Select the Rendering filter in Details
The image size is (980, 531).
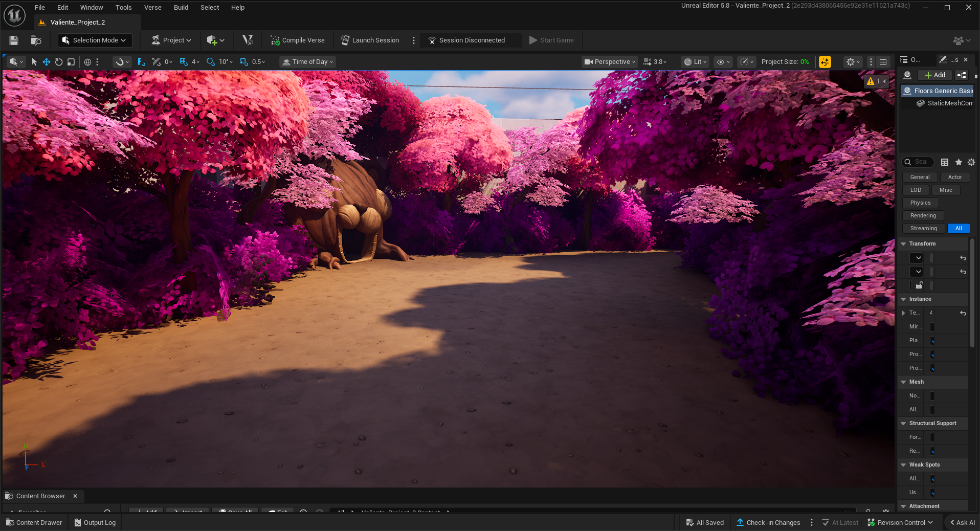click(923, 216)
